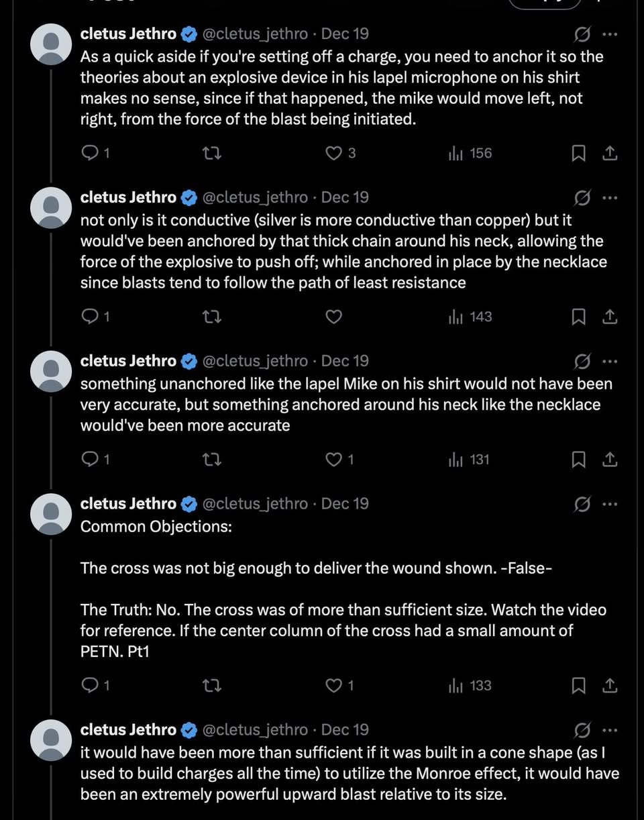Share the "something unanchored" tweet

(609, 460)
